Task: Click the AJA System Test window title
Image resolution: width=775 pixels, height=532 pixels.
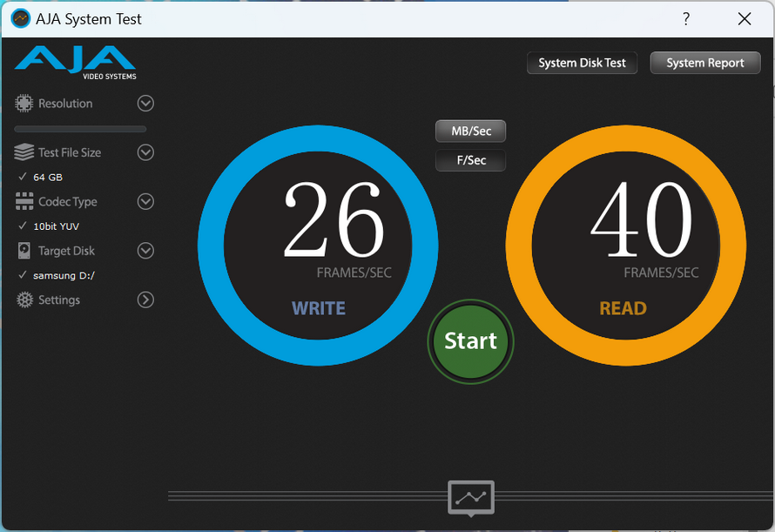Action: click(x=89, y=19)
